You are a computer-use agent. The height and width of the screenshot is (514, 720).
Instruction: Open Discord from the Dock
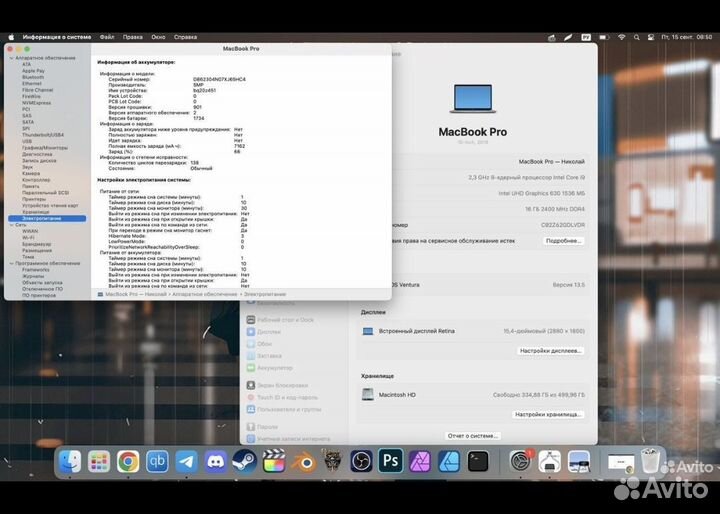[215, 461]
